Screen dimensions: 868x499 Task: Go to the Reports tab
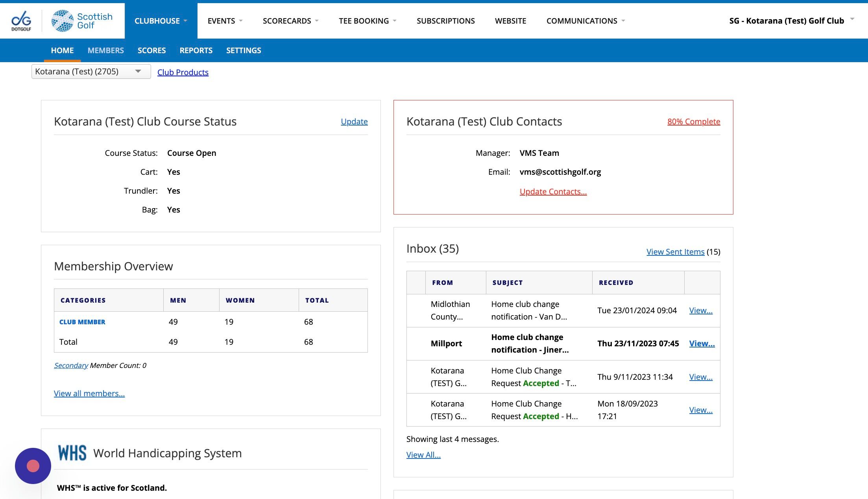pos(196,50)
